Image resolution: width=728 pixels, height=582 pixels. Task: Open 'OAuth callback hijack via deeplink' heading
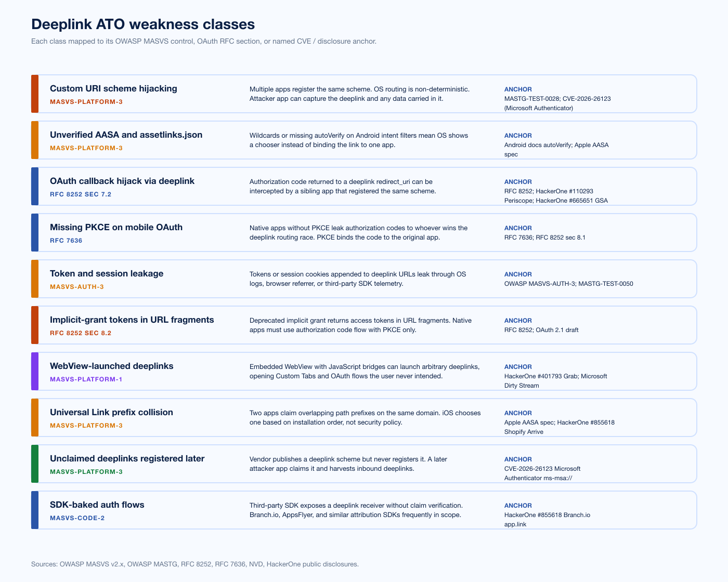pos(122,181)
